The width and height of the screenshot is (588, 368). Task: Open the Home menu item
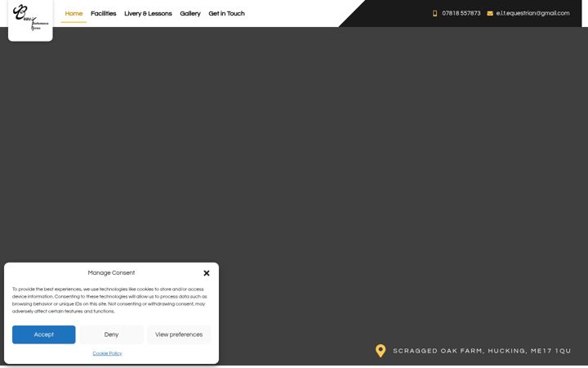[x=73, y=14]
